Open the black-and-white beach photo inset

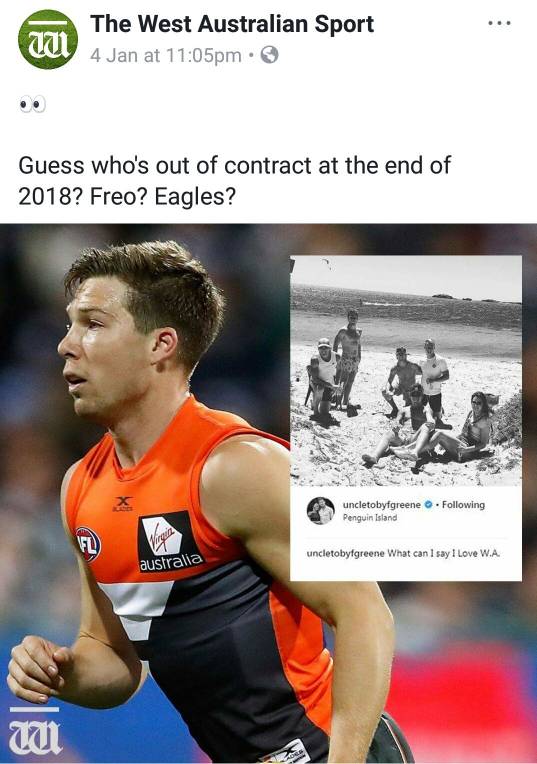(406, 371)
